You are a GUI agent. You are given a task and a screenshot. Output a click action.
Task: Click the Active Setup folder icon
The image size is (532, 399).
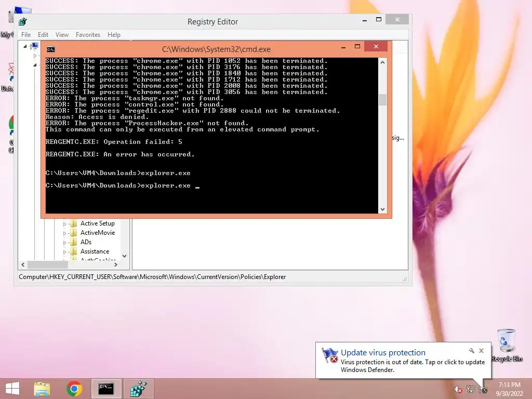pyautogui.click(x=74, y=223)
